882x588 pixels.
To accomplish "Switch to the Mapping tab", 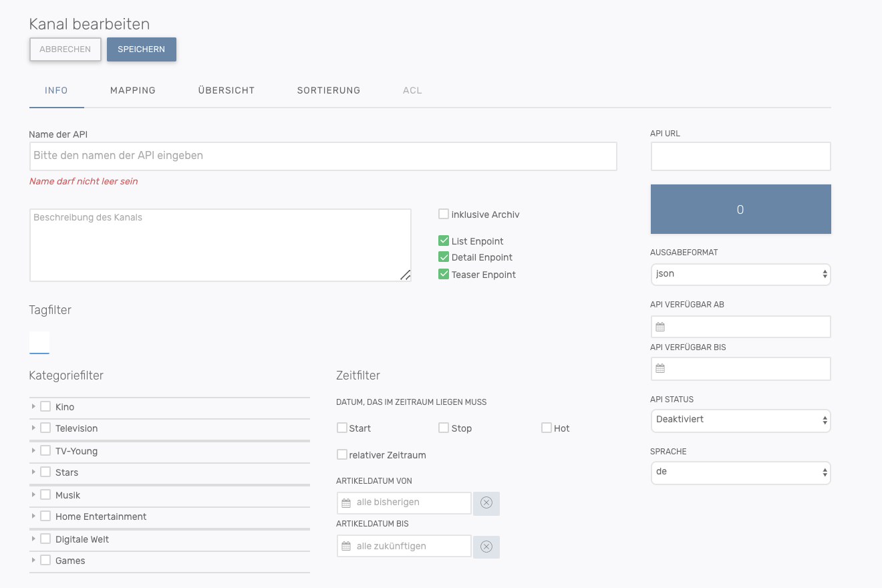I will (x=133, y=90).
